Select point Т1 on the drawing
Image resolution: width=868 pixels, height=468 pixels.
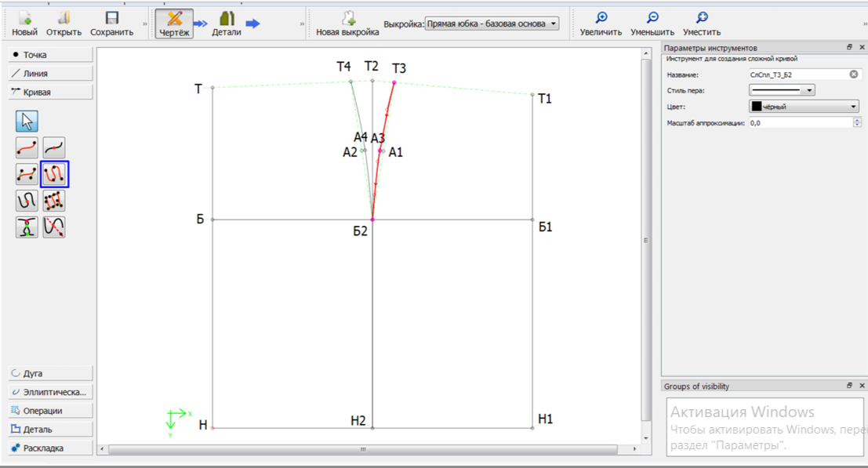coord(532,95)
